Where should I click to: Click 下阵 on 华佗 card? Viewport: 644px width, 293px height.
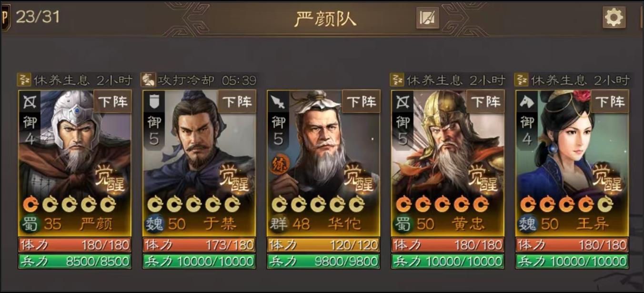(x=361, y=101)
